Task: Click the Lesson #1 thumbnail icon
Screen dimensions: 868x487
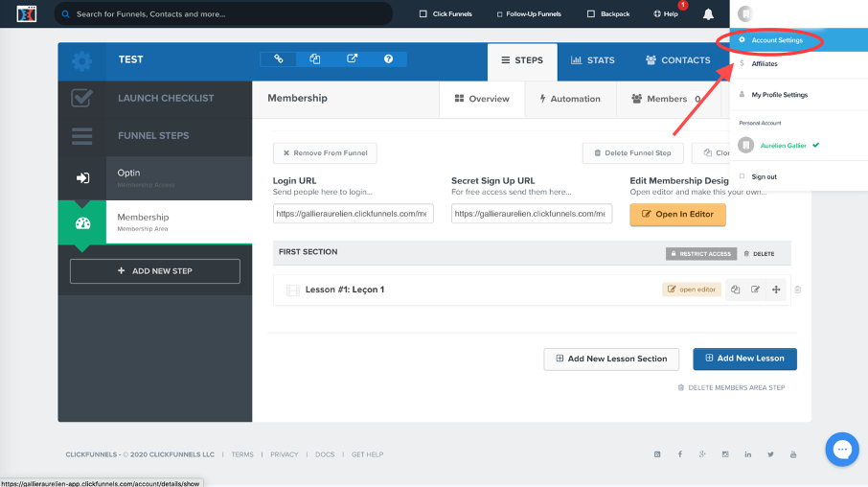Action: coord(293,290)
